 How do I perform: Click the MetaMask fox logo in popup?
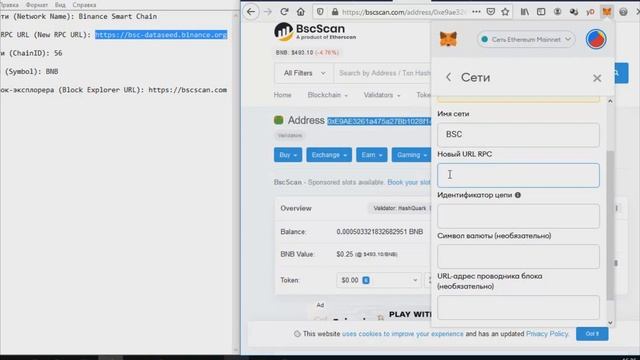pyautogui.click(x=448, y=40)
